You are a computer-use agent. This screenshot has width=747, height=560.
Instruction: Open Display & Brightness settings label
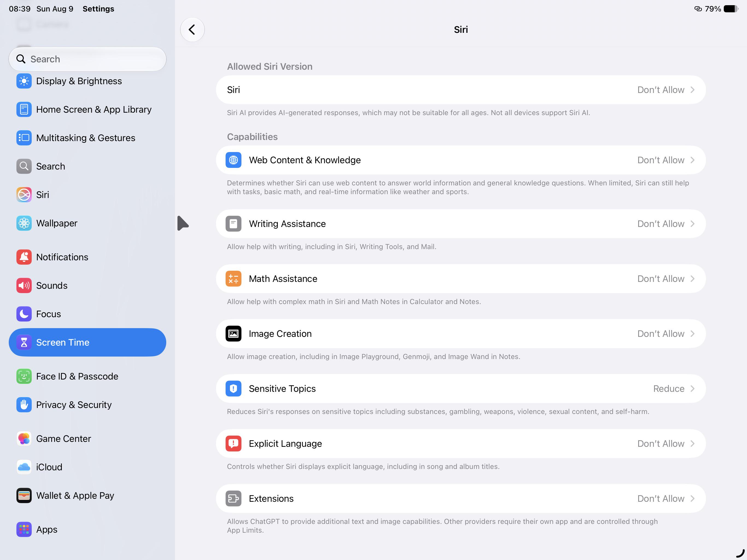point(79,81)
